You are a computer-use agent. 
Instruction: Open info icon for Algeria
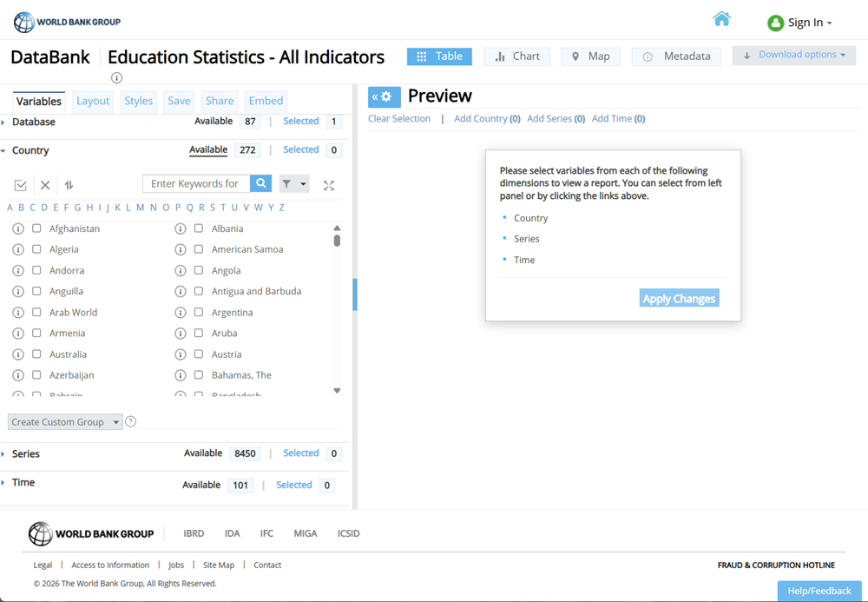click(x=18, y=250)
